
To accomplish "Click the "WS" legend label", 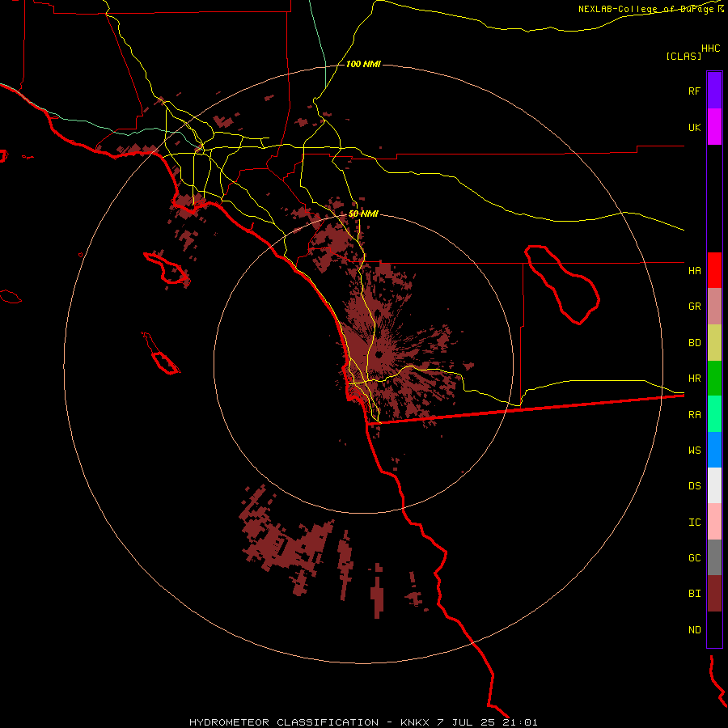I will click(694, 450).
